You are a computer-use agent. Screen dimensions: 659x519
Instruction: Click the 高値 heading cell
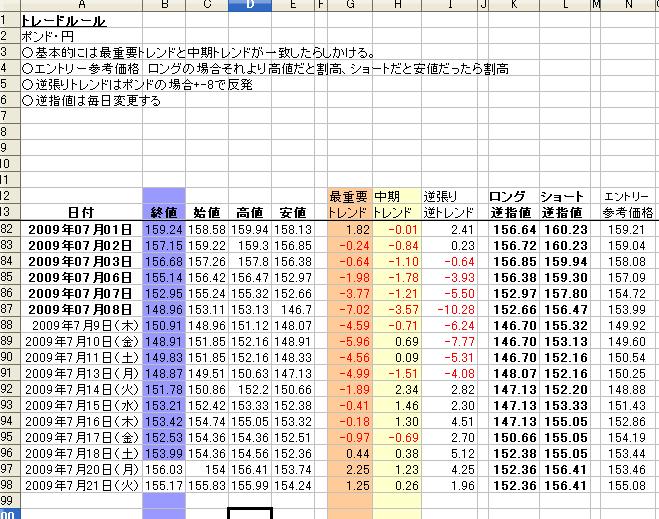(x=250, y=212)
